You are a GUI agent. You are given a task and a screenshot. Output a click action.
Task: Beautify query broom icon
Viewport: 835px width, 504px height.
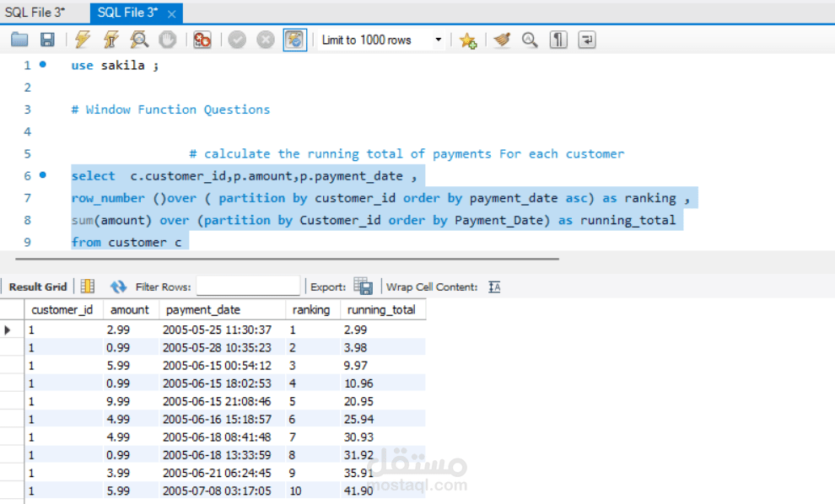502,40
